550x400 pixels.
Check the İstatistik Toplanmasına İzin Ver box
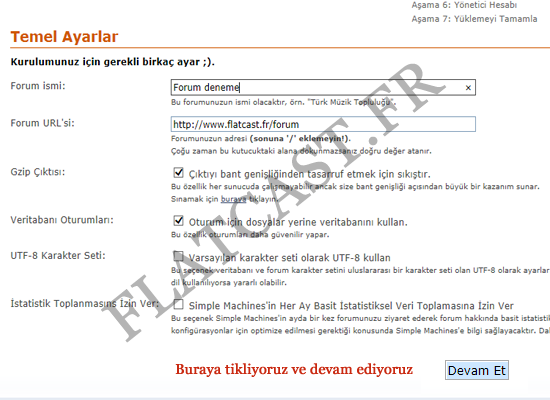click(179, 304)
